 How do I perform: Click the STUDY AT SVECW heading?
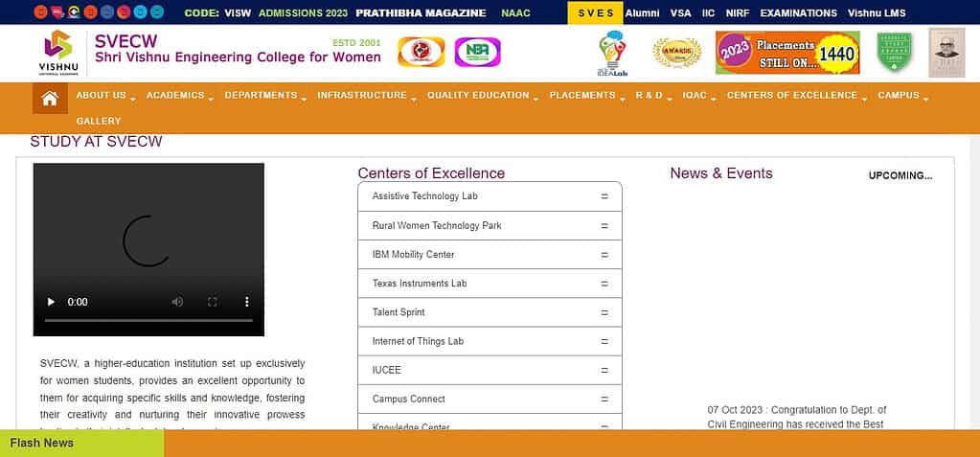[x=96, y=142]
